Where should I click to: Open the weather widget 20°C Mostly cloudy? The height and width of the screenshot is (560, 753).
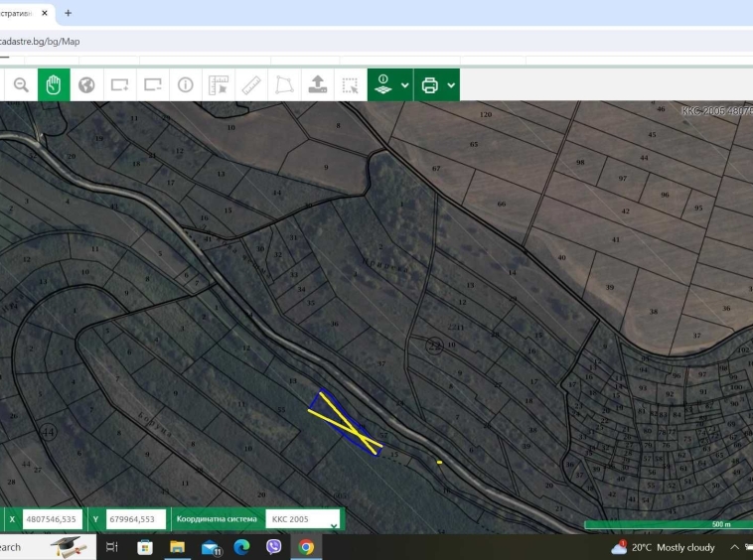pyautogui.click(x=663, y=547)
